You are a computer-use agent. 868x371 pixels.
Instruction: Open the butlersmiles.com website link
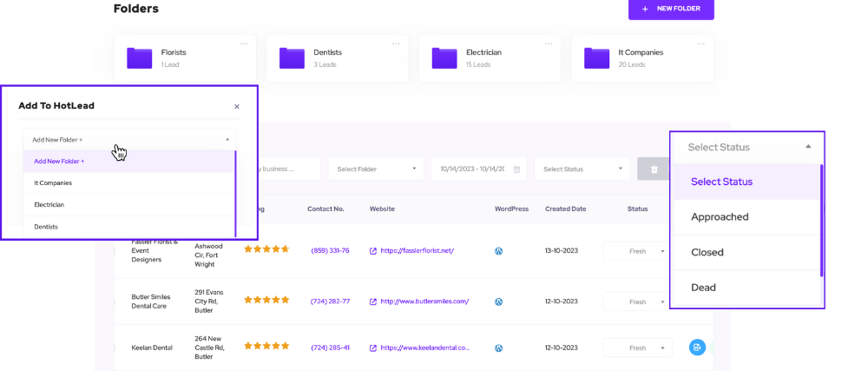(424, 301)
